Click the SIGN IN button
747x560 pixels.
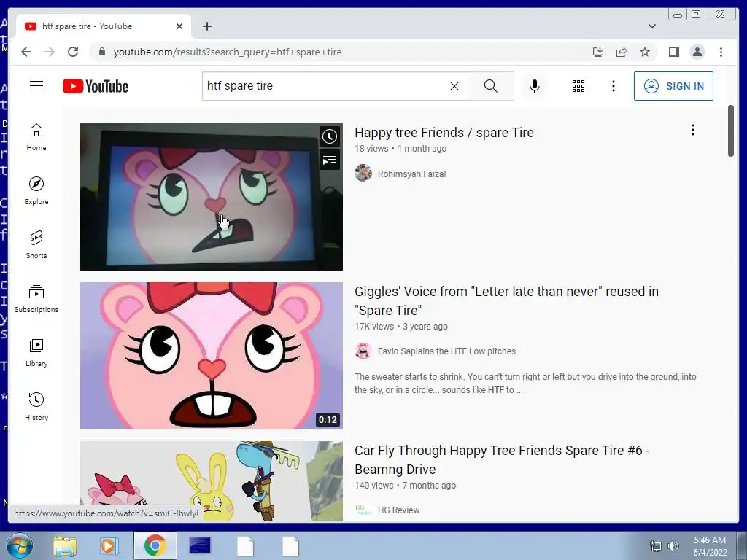pyautogui.click(x=673, y=86)
